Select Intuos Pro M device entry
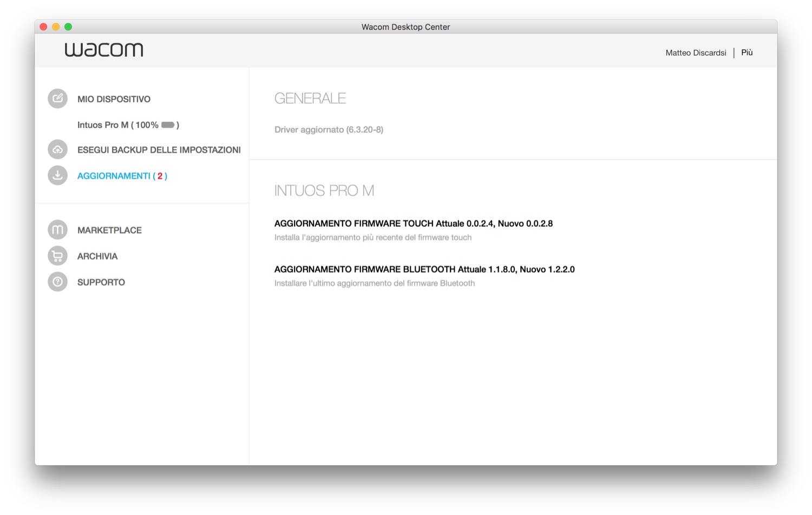812x515 pixels. (x=128, y=125)
